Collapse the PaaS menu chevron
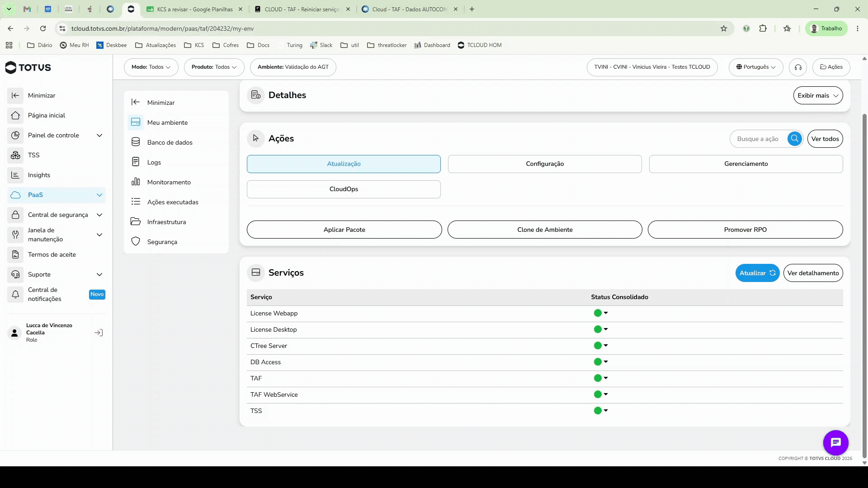Image resolution: width=868 pixels, height=488 pixels. click(99, 195)
